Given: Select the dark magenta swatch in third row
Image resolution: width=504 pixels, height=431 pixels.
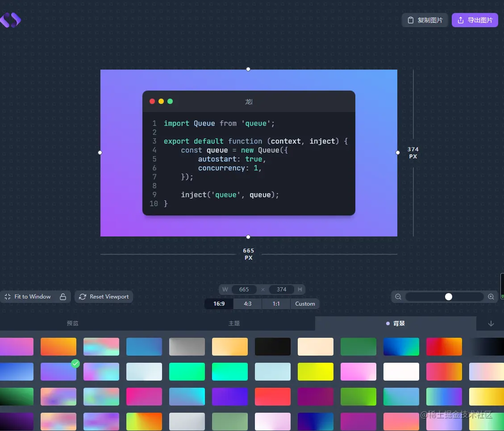Looking at the screenshot, I should coord(315,397).
